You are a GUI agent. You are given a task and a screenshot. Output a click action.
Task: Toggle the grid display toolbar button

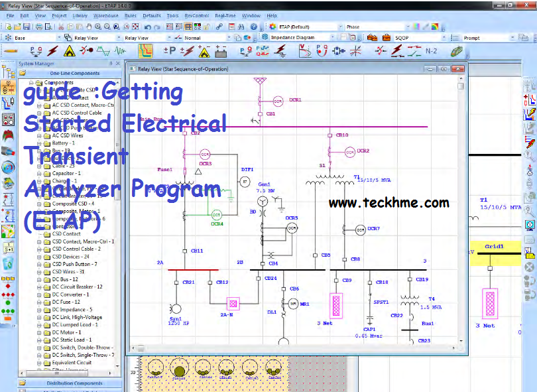[x=188, y=27]
